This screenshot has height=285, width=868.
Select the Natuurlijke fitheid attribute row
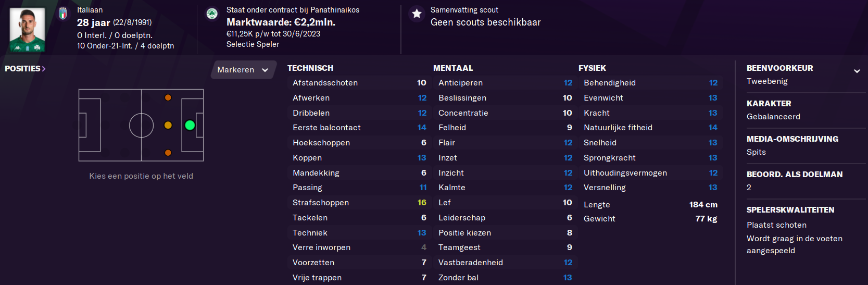point(650,128)
